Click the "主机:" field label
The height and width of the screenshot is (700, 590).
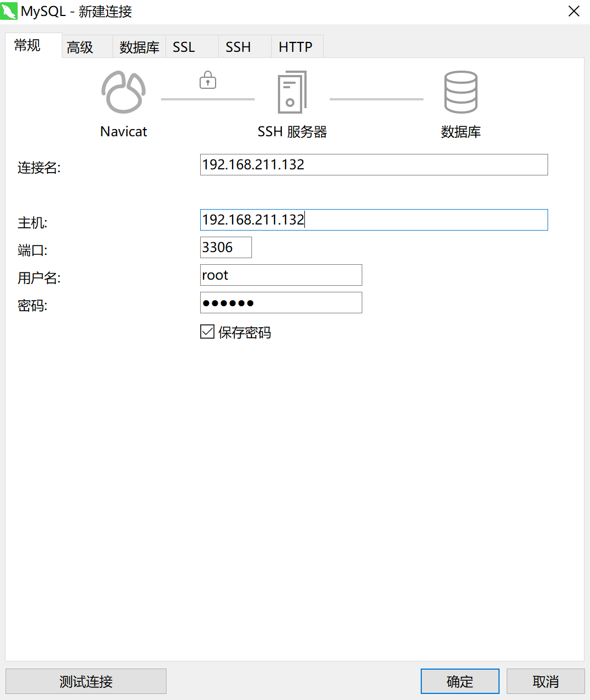tap(33, 223)
